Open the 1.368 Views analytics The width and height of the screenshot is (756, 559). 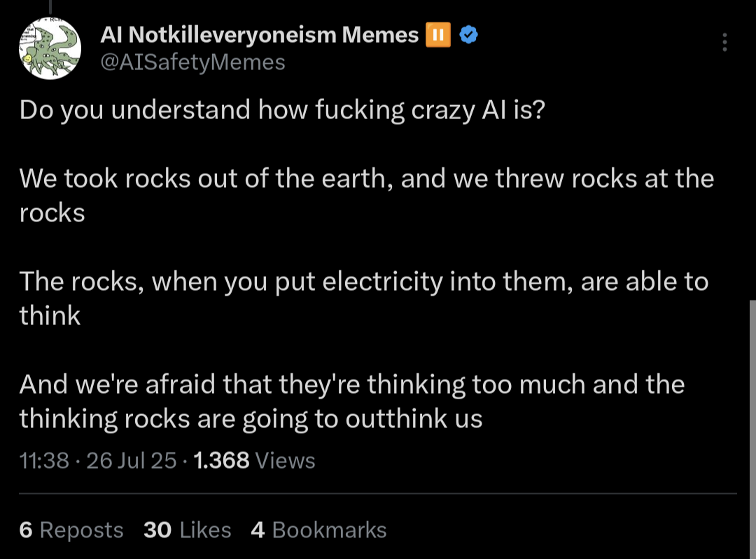click(x=254, y=460)
